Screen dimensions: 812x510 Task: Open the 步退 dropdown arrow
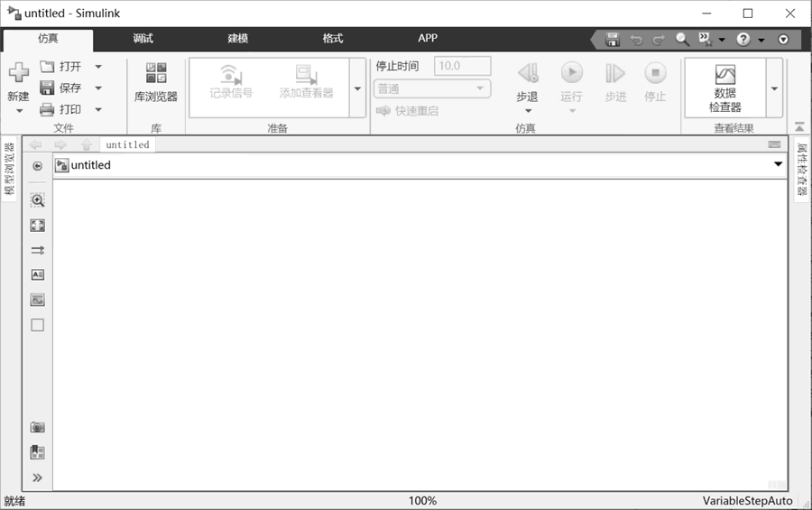[x=528, y=111]
